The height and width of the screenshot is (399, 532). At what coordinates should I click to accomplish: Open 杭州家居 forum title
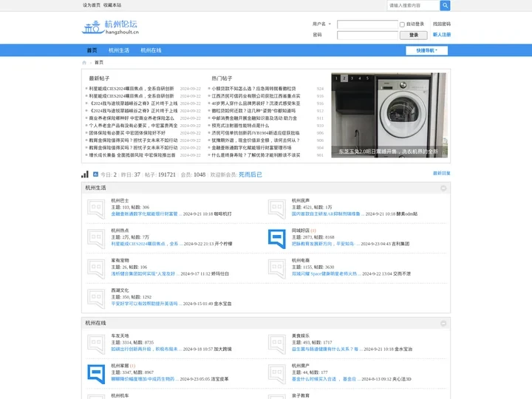point(120,366)
